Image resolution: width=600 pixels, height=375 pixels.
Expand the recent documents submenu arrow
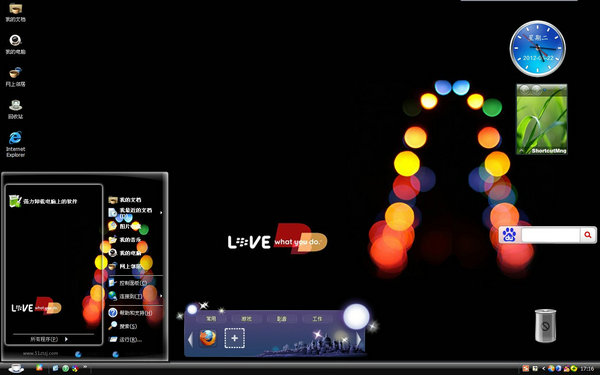coord(161,212)
